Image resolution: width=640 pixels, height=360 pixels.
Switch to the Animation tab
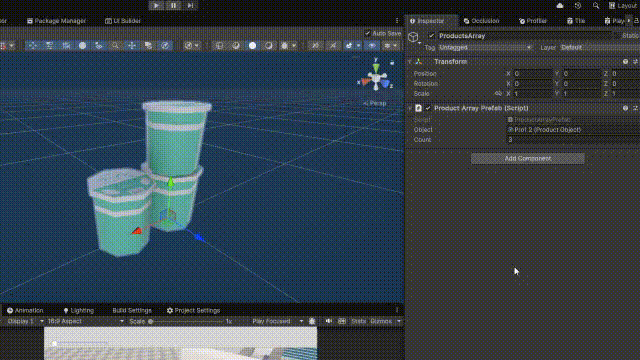[x=25, y=311]
